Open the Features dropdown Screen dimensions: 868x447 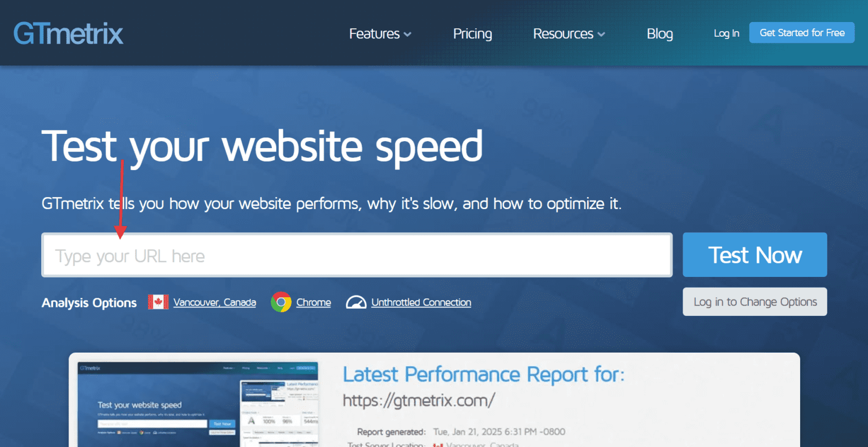[374, 33]
